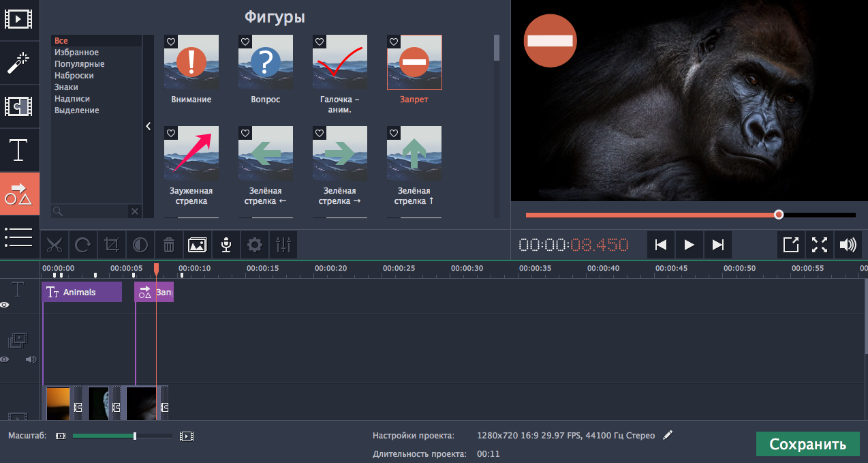Click the Масштаб zoom slider handle
The height and width of the screenshot is (463, 868).
click(x=135, y=436)
